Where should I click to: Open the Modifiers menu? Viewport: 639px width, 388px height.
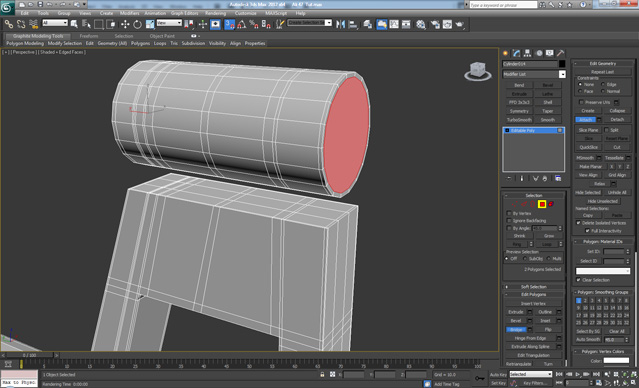point(130,13)
